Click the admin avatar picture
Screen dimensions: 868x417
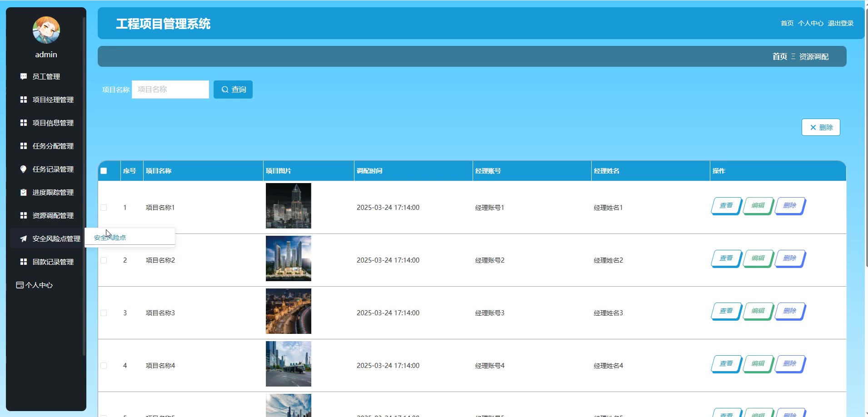pos(46,30)
